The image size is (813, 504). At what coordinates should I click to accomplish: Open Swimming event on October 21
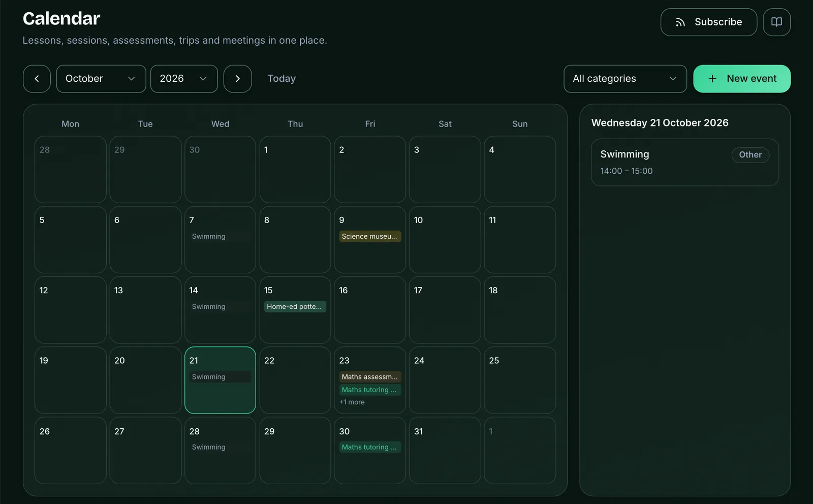[220, 377]
